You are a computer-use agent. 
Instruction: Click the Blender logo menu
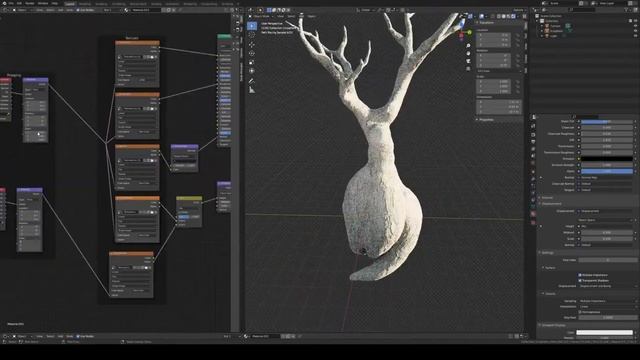4,3
